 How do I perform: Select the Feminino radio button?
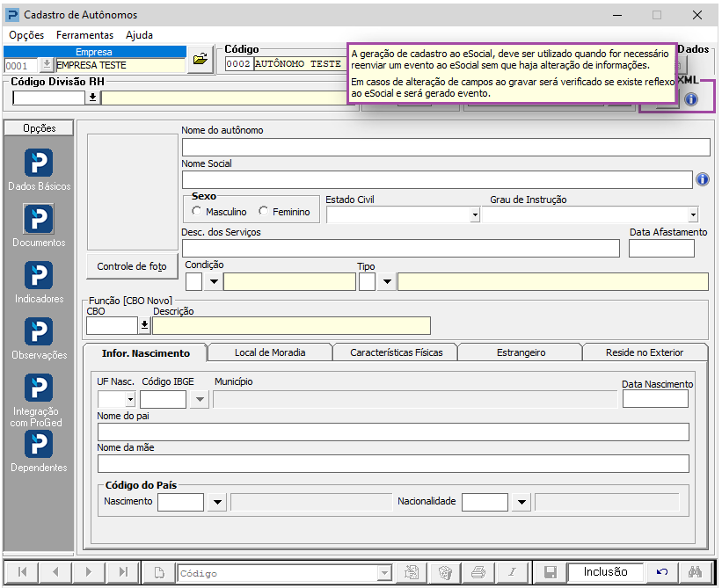coord(263,211)
